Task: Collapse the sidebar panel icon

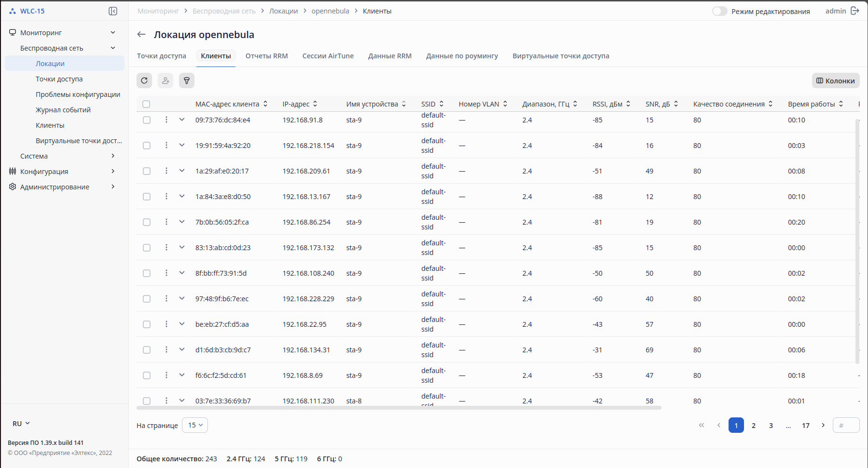Action: pos(113,11)
